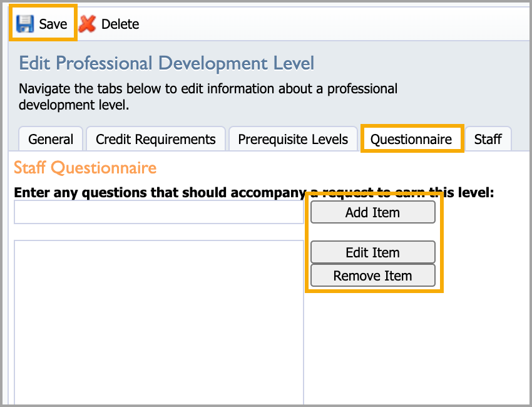The image size is (532, 407).
Task: Click the 'Navigate the tabs below' description text
Action: 208,97
